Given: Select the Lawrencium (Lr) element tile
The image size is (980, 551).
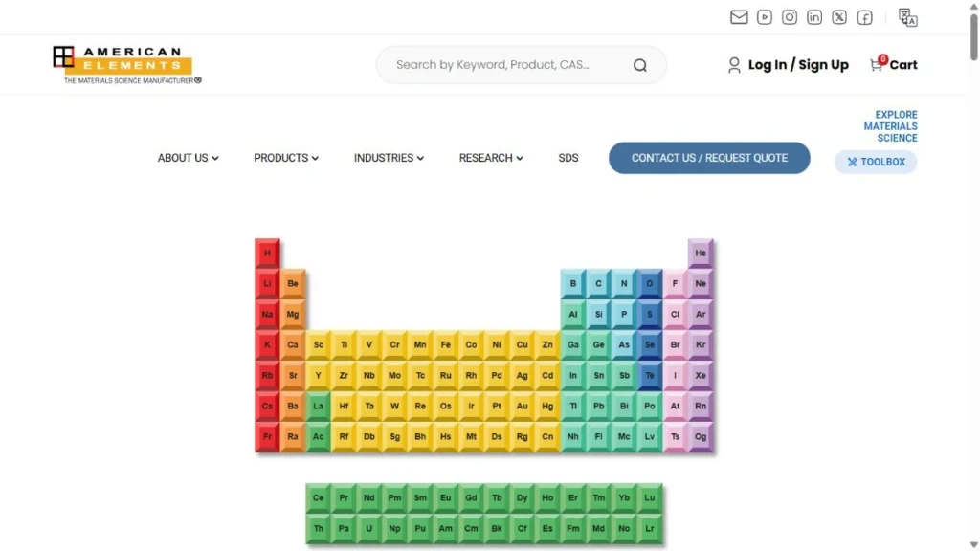Looking at the screenshot, I should coord(649,528).
